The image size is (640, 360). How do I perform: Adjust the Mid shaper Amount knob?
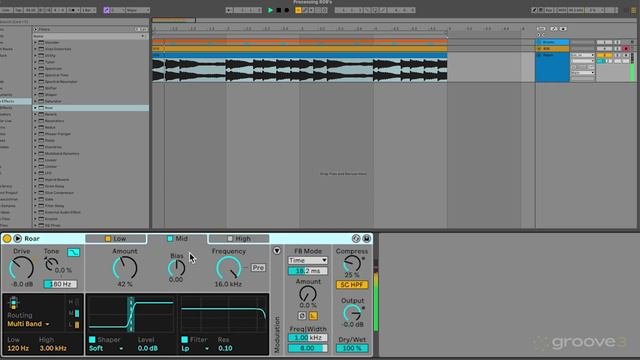click(125, 268)
